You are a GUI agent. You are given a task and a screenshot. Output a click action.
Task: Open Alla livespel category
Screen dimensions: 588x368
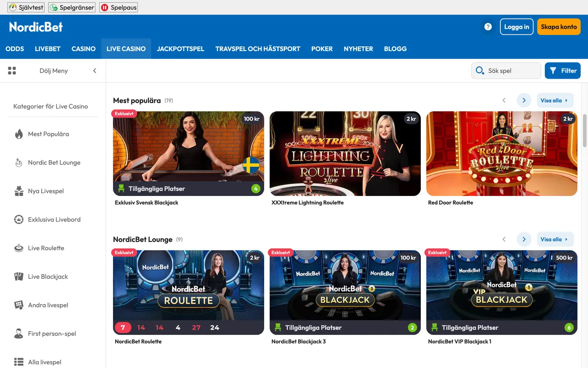[x=45, y=362]
